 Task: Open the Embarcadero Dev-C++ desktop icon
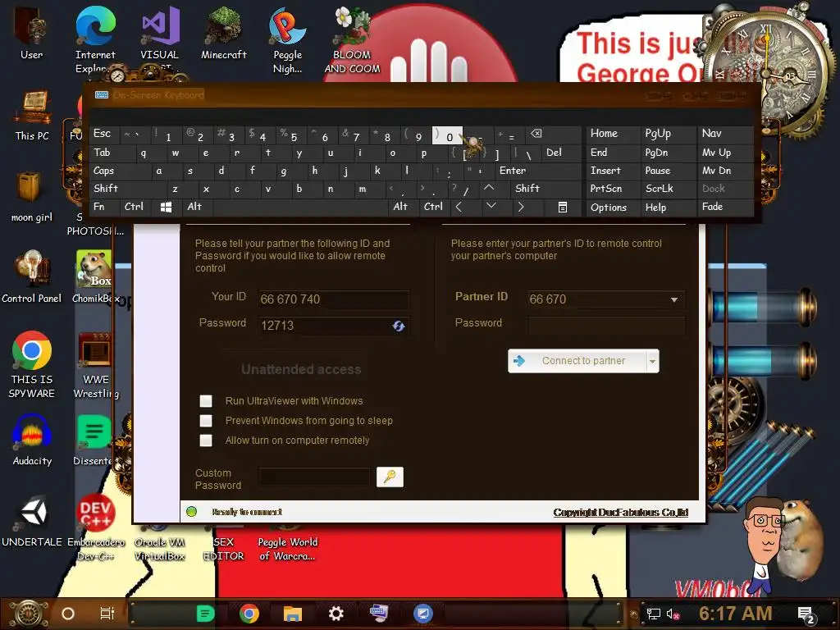point(95,527)
